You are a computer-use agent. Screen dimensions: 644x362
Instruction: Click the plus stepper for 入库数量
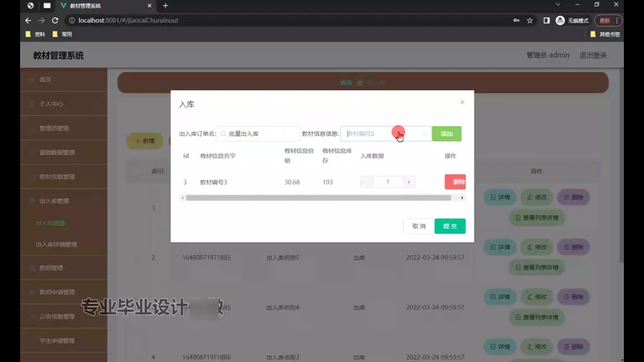point(409,182)
